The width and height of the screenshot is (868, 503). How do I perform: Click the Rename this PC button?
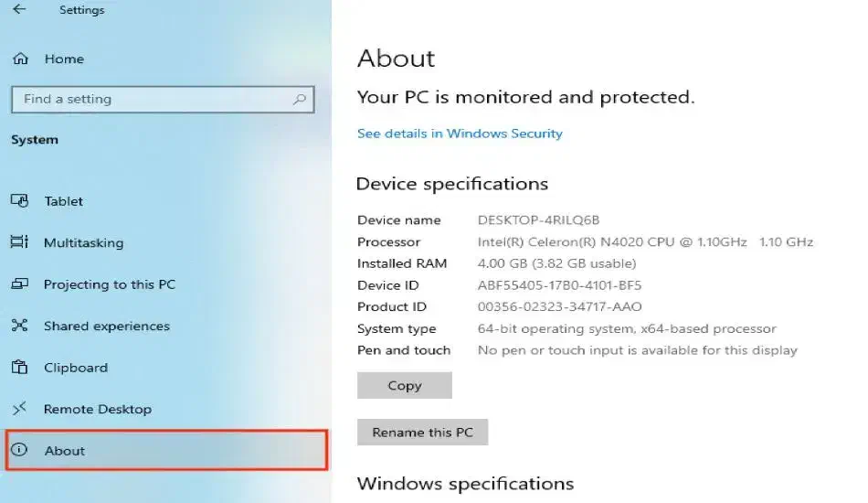(423, 433)
